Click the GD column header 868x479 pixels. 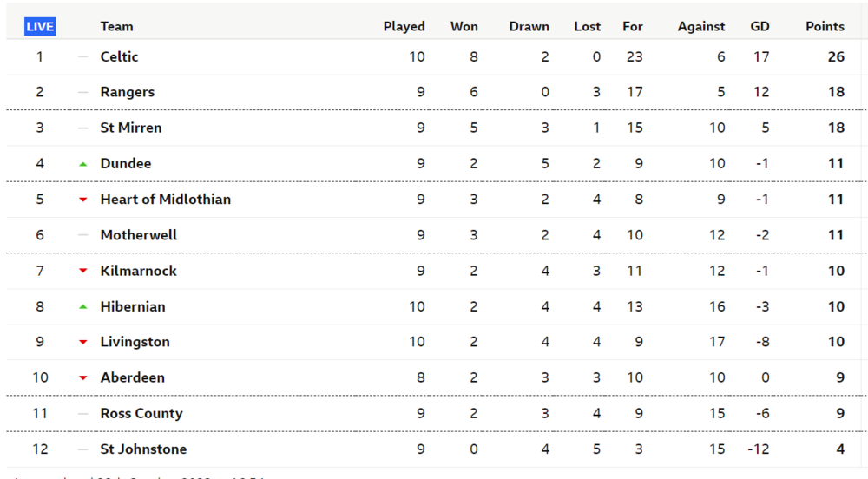pyautogui.click(x=759, y=27)
